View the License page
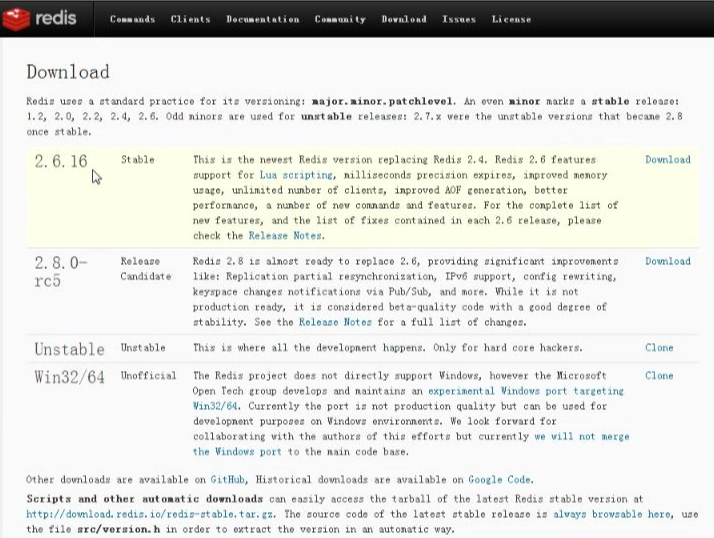714x538 pixels. (x=511, y=19)
